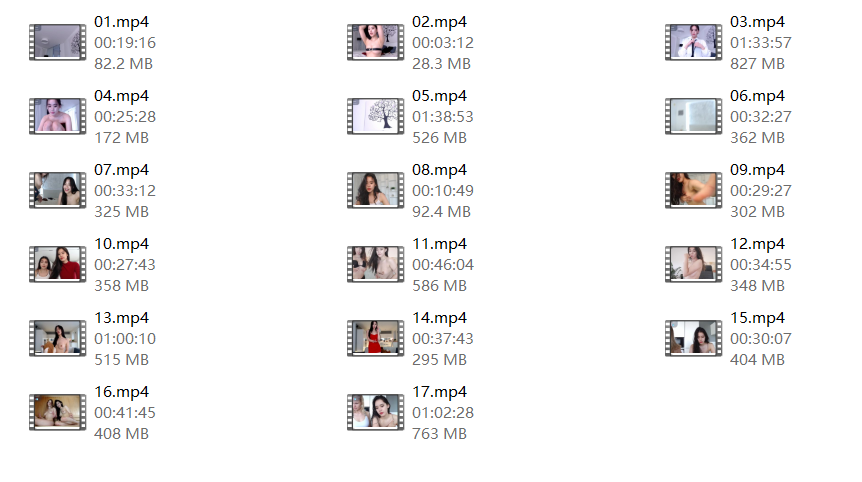Choose the 07.mp4 video icon

pyautogui.click(x=58, y=190)
